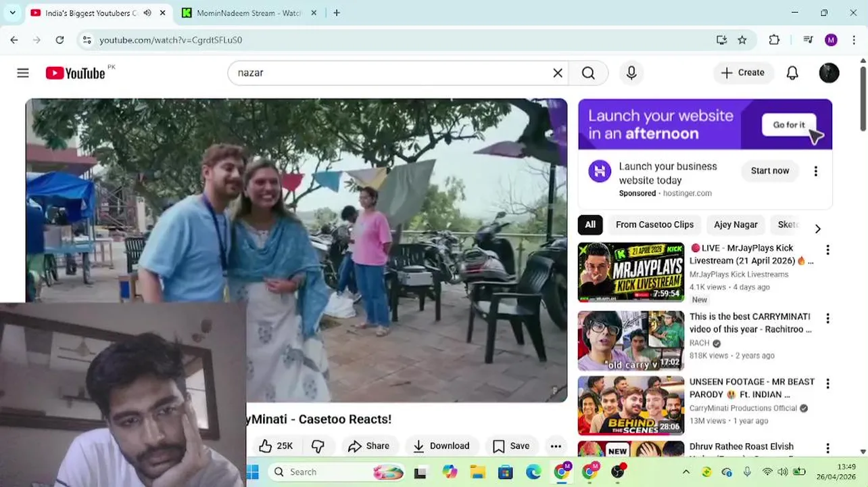
Task: Open Chrome extensions puzzle icon
Action: pyautogui.click(x=775, y=40)
